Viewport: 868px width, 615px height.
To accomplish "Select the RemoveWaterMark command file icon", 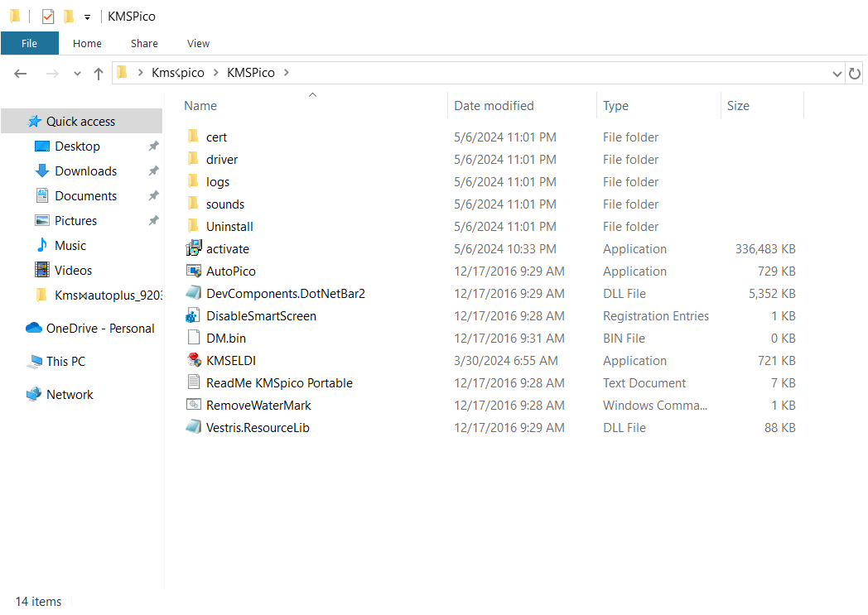I will tap(194, 405).
